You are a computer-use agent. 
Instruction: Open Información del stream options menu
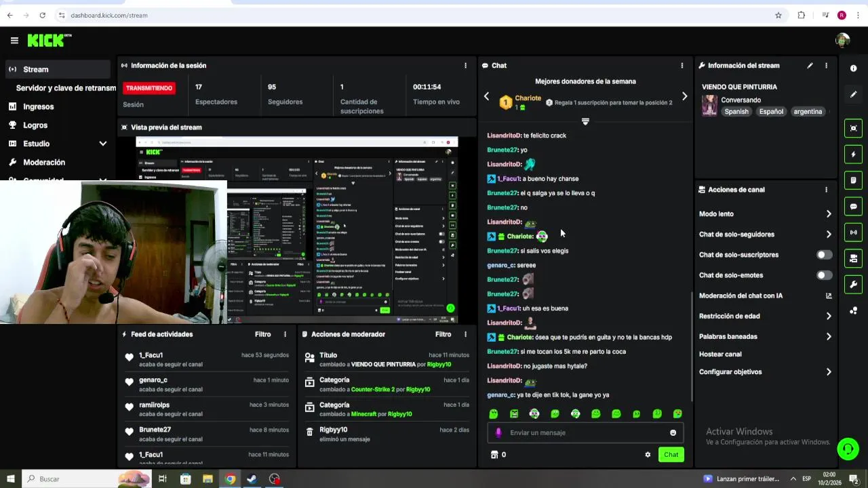pyautogui.click(x=826, y=66)
